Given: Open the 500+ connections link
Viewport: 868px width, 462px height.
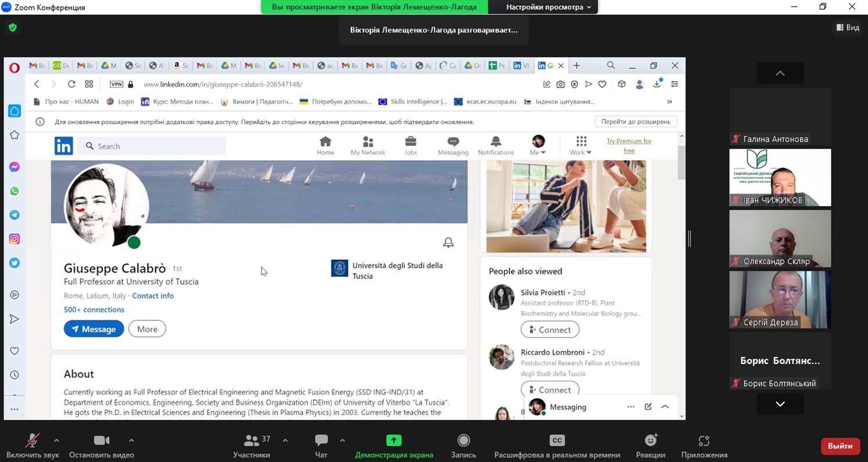Looking at the screenshot, I should coord(94,309).
